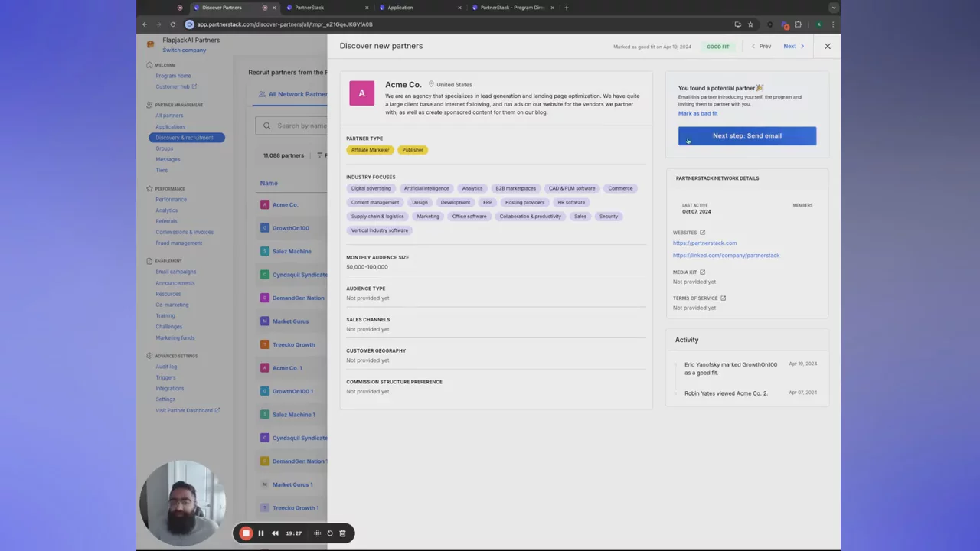Bookmark this page with the star icon
This screenshot has height=551, width=980.
click(x=750, y=24)
